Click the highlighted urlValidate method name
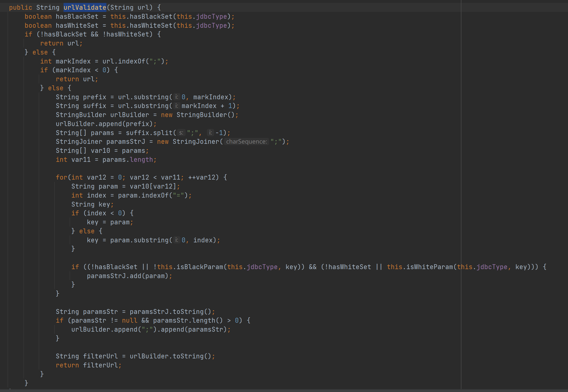Screen dimensions: 568x392 tap(85, 7)
